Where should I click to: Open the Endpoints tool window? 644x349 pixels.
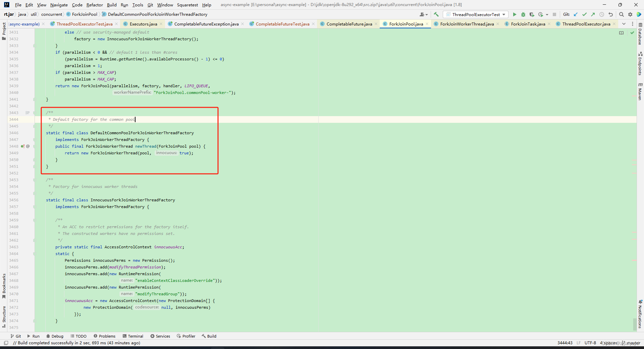[640, 63]
